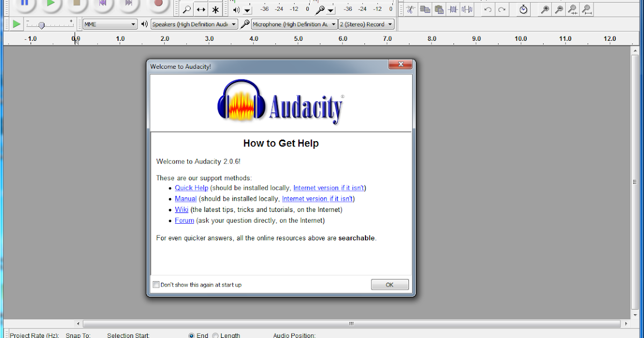644x338 pixels.
Task: Select the End radio button
Action: [192, 335]
